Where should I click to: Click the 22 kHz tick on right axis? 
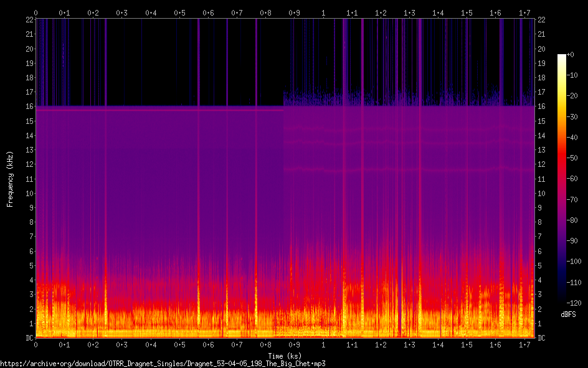click(x=541, y=20)
